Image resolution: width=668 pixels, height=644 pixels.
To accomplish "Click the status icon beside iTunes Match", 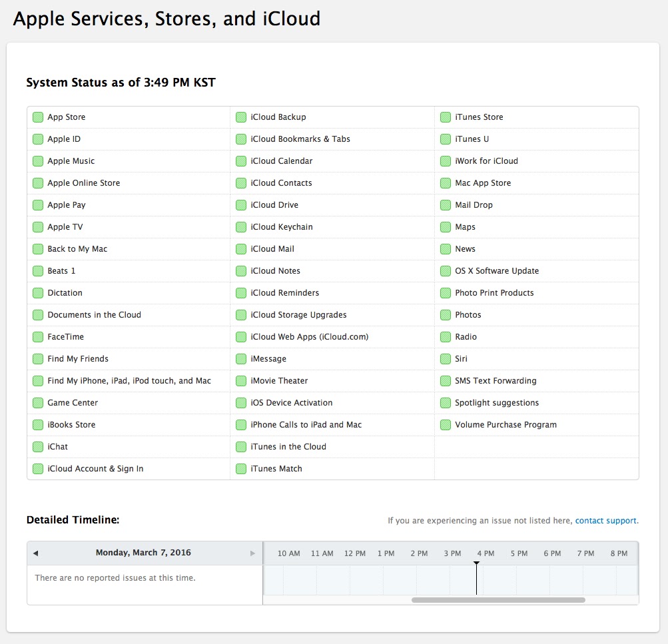I will pyautogui.click(x=241, y=469).
